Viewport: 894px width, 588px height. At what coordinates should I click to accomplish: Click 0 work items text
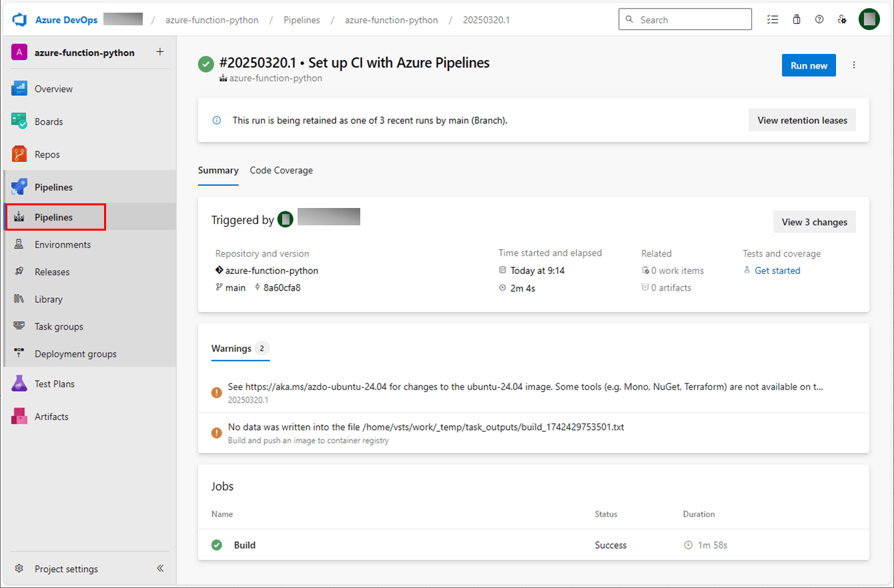[677, 271]
